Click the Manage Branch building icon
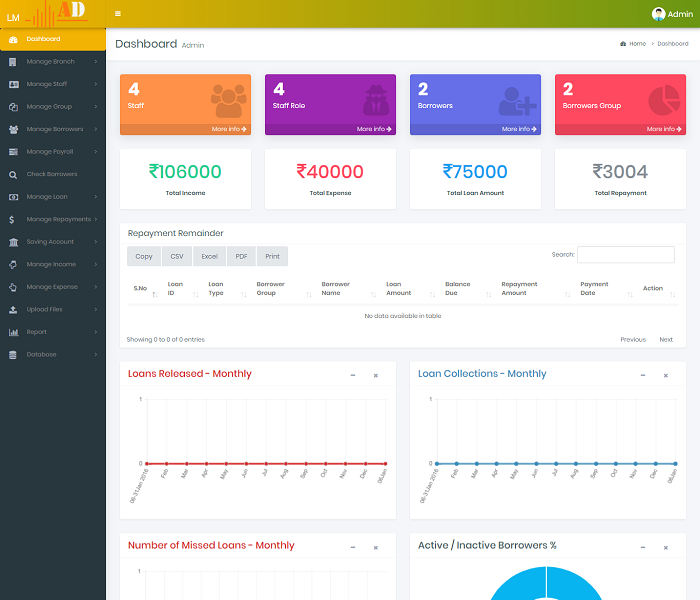Screen dimensions: 700x600 [x=13, y=62]
